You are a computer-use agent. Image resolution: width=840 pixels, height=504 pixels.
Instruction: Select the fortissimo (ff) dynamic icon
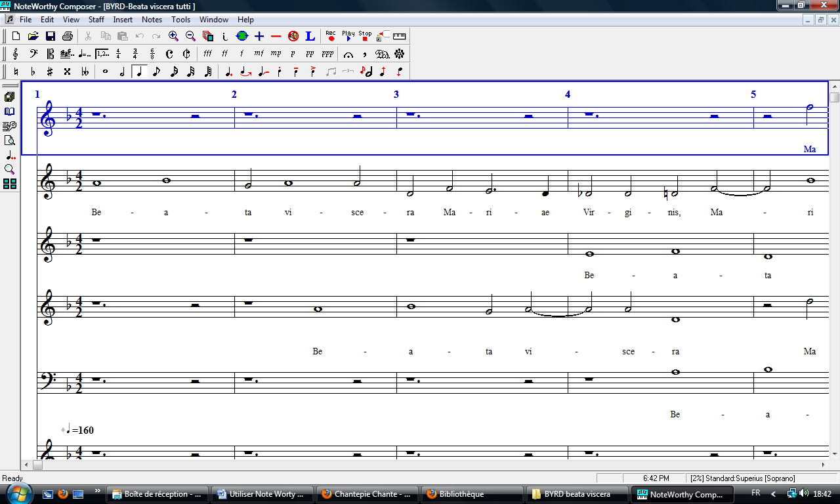pos(224,54)
